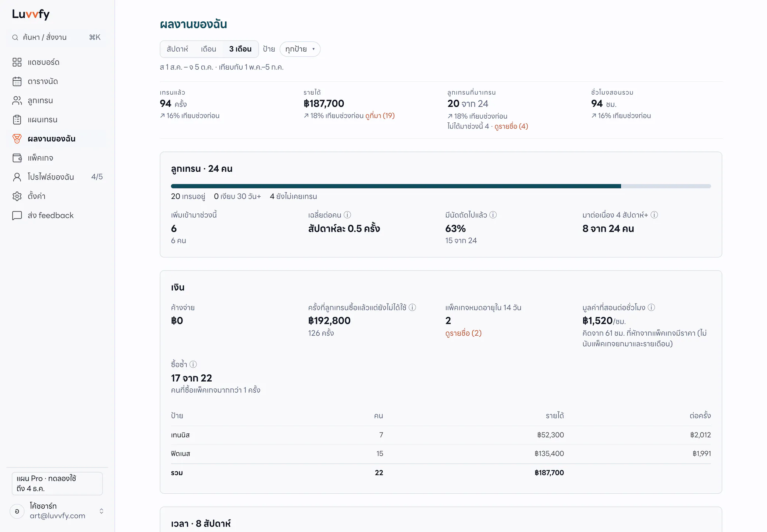
Task: Select the 3 เดือน period tab
Action: point(240,49)
